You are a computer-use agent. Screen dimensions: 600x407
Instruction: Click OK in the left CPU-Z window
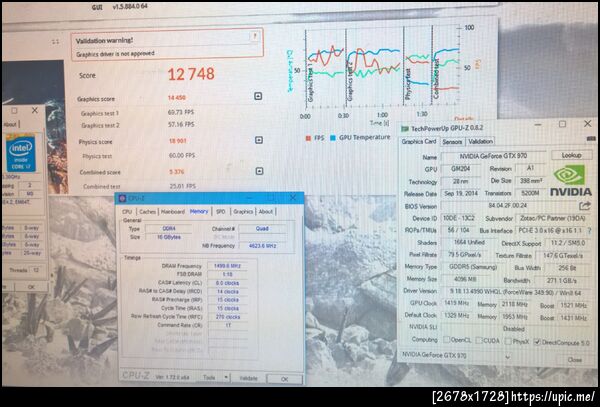tap(31, 287)
